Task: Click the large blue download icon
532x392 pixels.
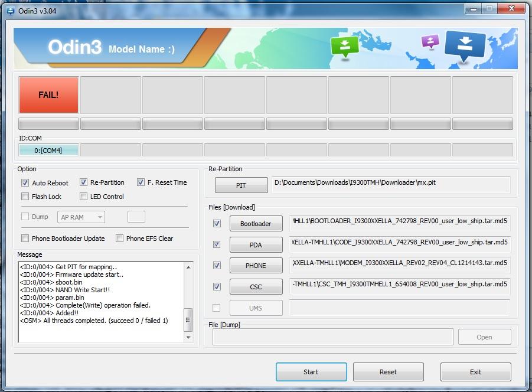Action: click(465, 47)
